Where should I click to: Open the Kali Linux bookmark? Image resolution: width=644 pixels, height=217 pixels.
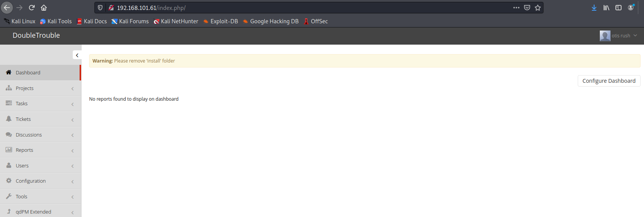click(x=20, y=21)
